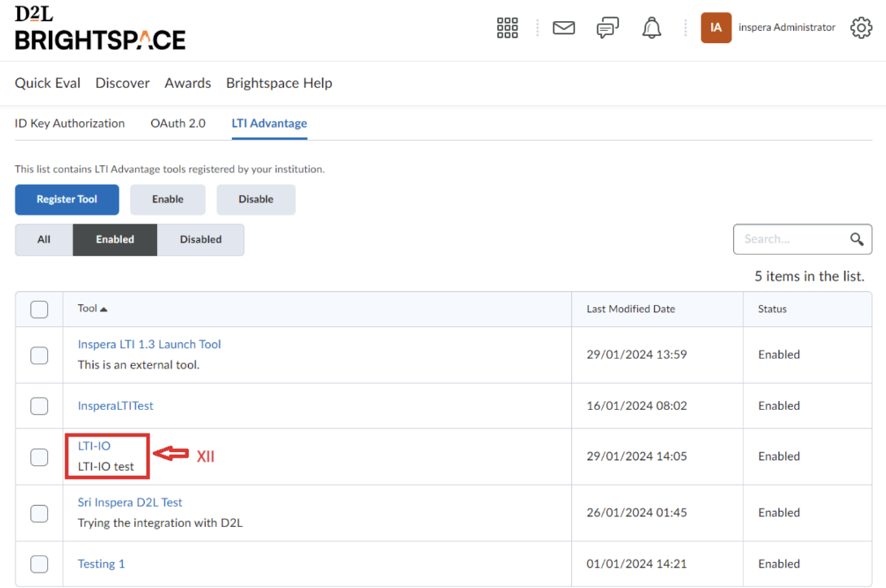Click the date 01/01/2024 14:21
Screen dimensions: 886x588
tap(636, 564)
